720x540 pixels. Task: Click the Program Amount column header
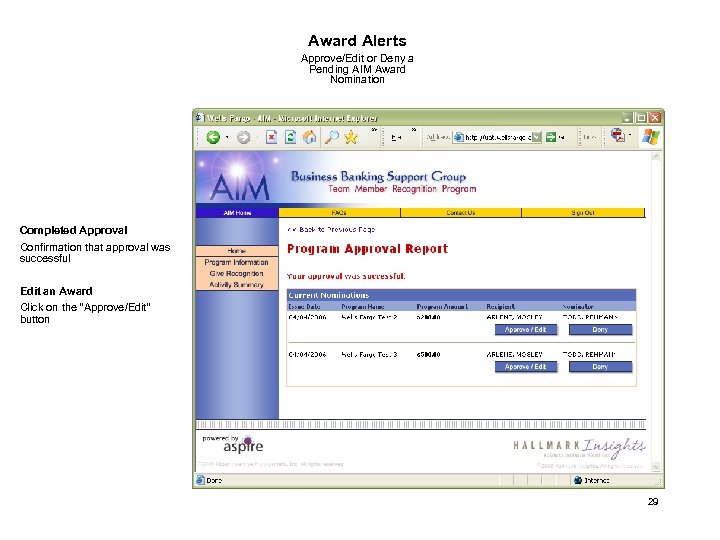(442, 306)
